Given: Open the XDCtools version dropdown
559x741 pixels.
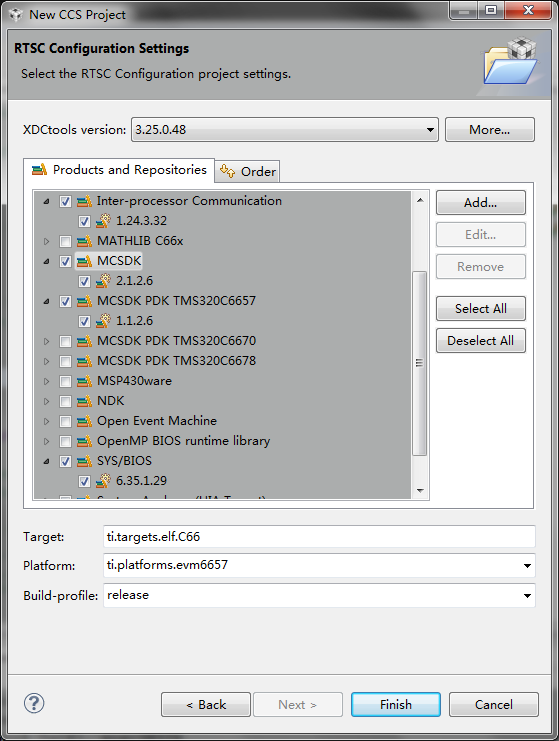Looking at the screenshot, I should tap(285, 129).
